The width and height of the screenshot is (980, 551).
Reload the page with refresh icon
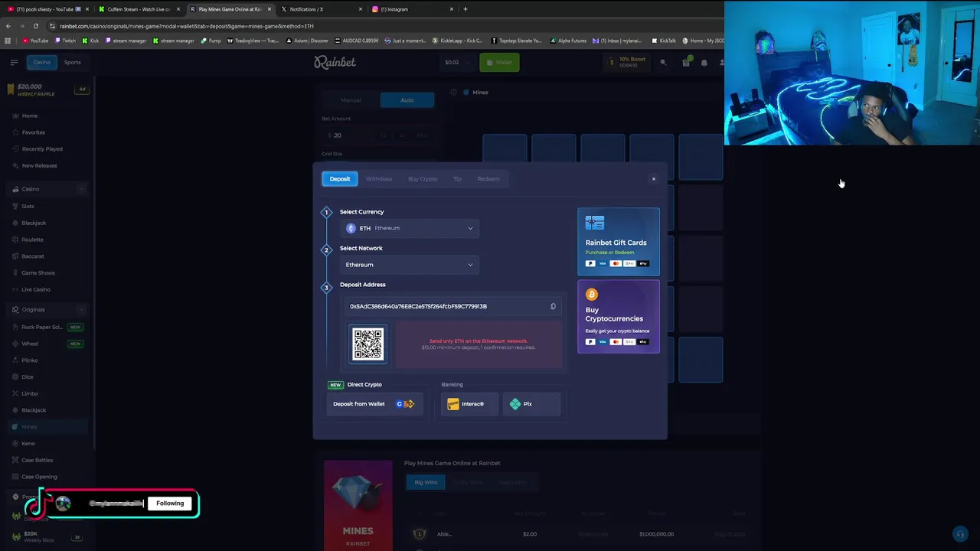tap(35, 26)
